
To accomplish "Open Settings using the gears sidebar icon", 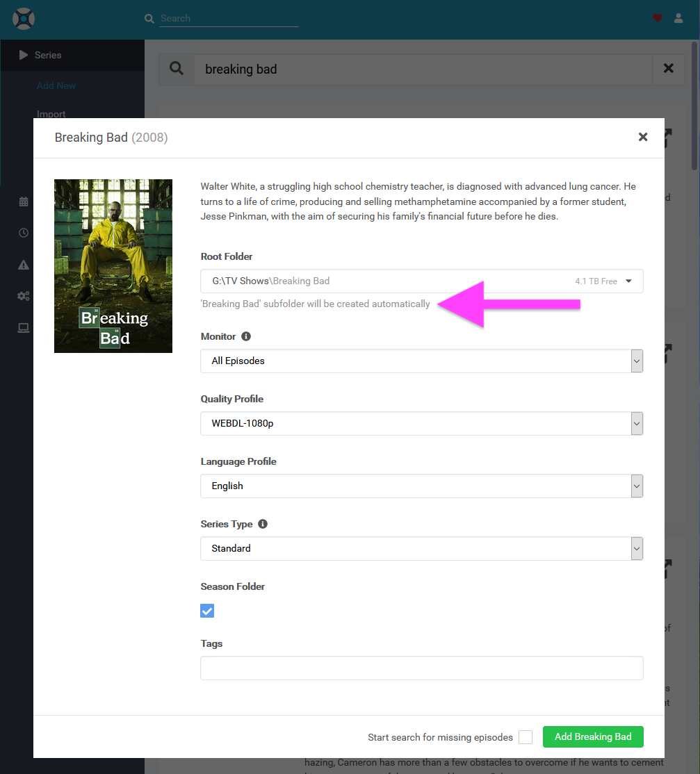I will pyautogui.click(x=23, y=296).
